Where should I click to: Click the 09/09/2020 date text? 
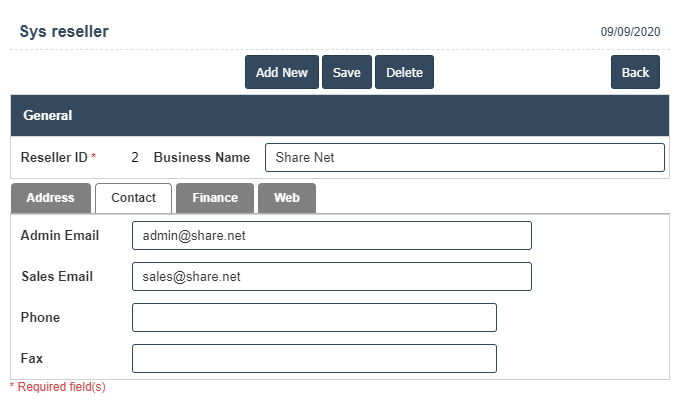[630, 32]
